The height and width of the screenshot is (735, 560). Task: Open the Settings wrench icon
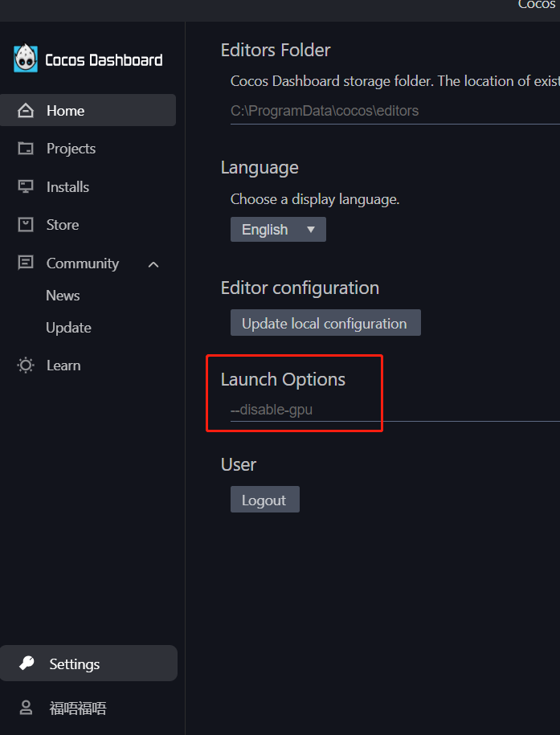point(26,664)
